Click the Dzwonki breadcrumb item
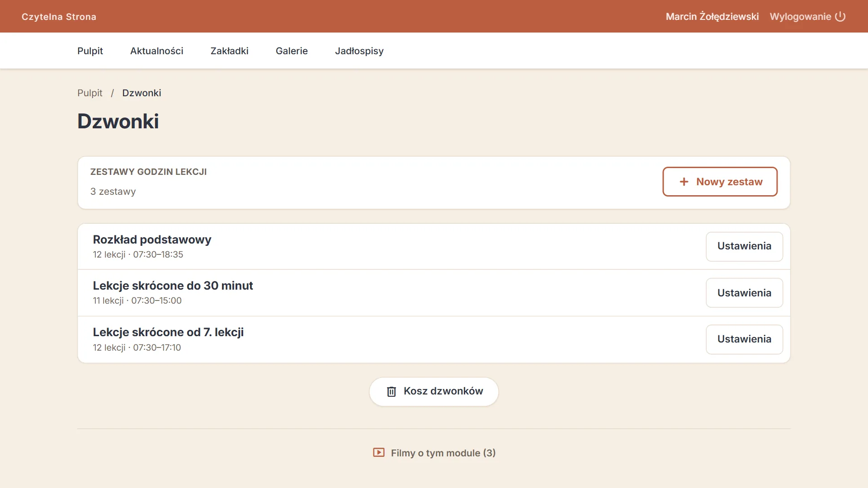The width and height of the screenshot is (868, 488). click(142, 93)
